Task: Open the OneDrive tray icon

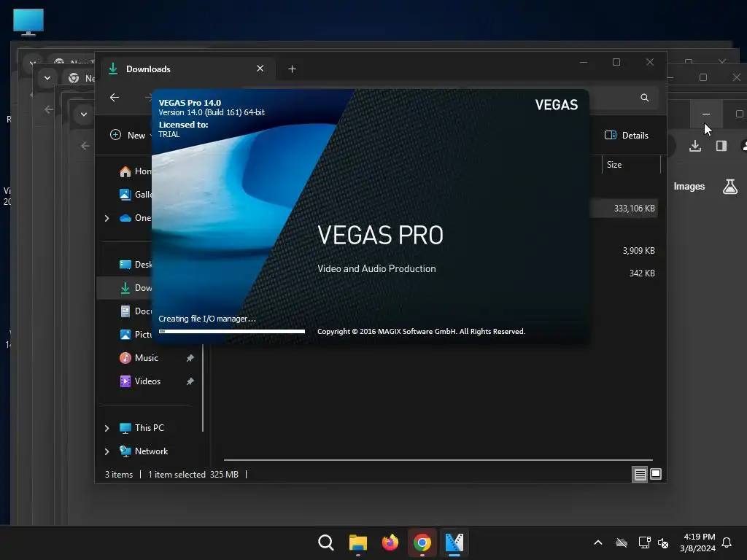Action: pyautogui.click(x=622, y=542)
